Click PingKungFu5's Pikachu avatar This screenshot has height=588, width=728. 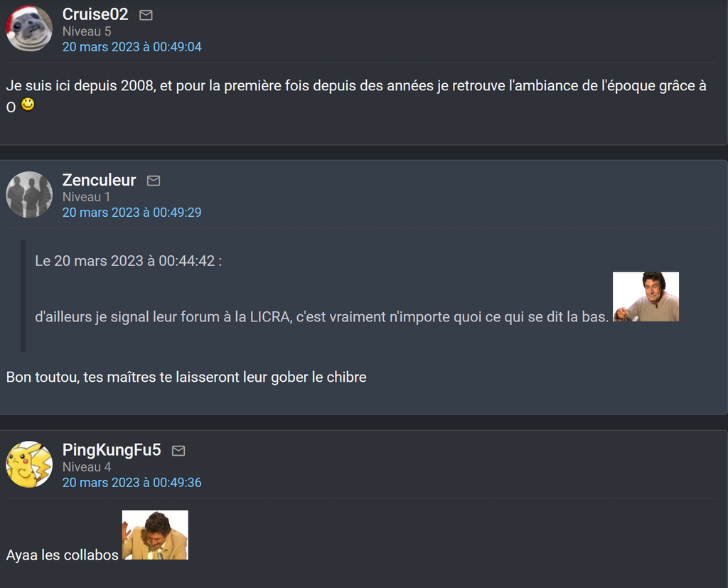click(29, 464)
